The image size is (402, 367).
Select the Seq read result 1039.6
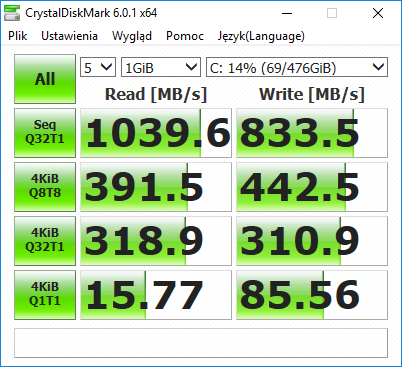pyautogui.click(x=156, y=133)
